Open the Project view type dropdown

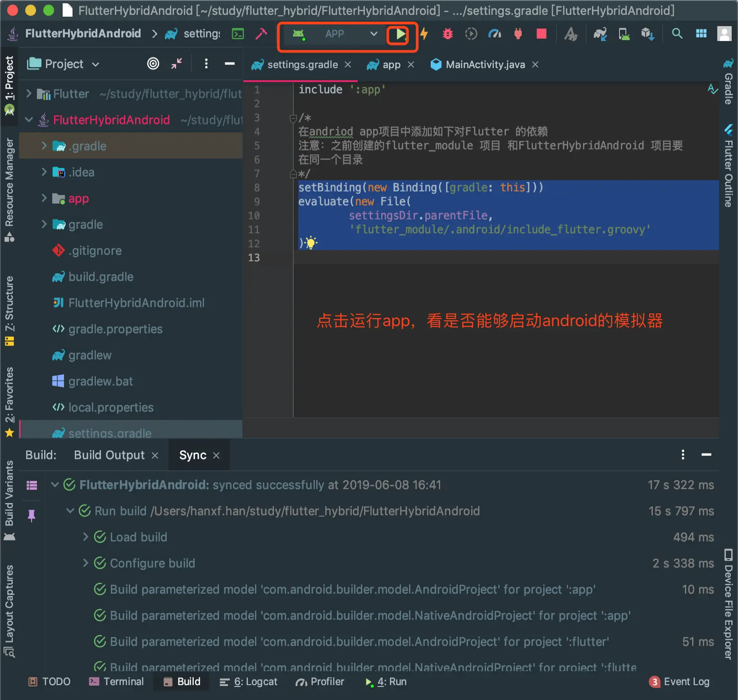[x=64, y=64]
